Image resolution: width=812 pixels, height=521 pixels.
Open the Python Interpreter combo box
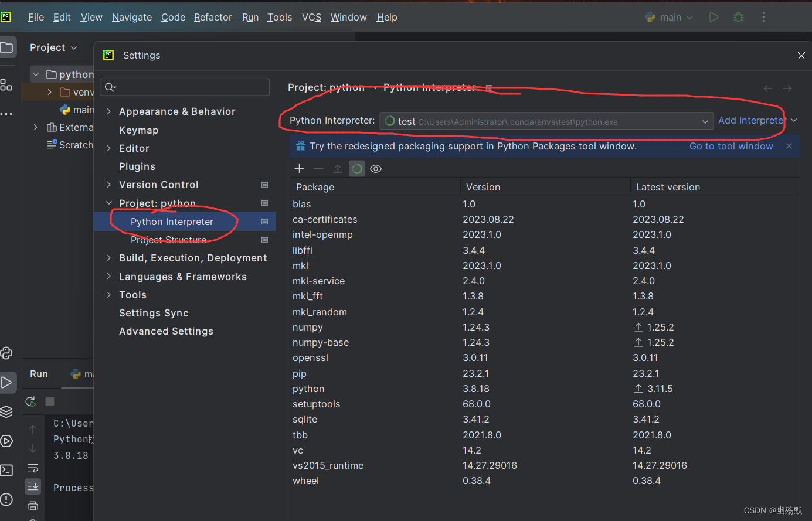tap(546, 121)
